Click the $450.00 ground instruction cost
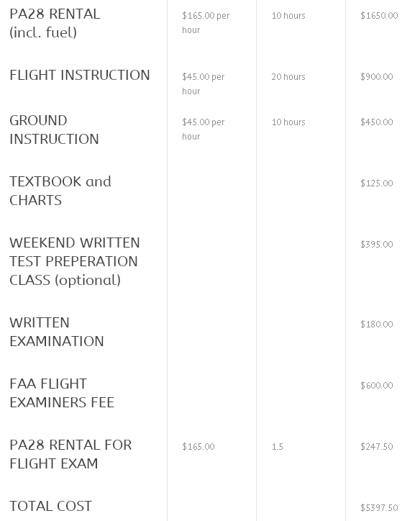 [x=377, y=122]
